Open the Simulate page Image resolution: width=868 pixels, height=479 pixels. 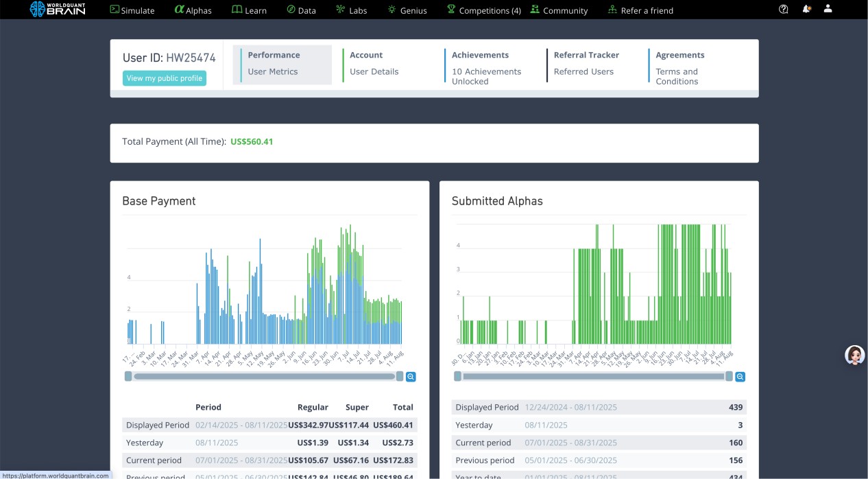132,10
